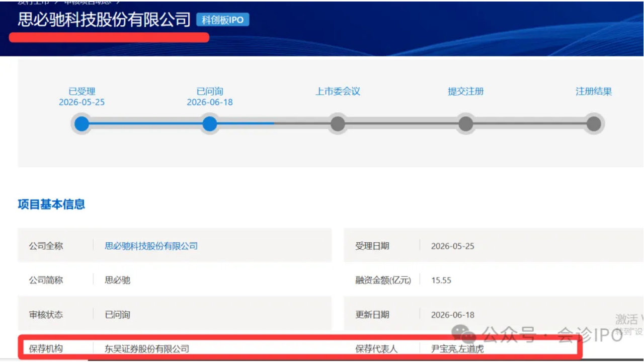644x362 pixels.
Task: Click the 思必驰 short name value
Action: coord(117,280)
